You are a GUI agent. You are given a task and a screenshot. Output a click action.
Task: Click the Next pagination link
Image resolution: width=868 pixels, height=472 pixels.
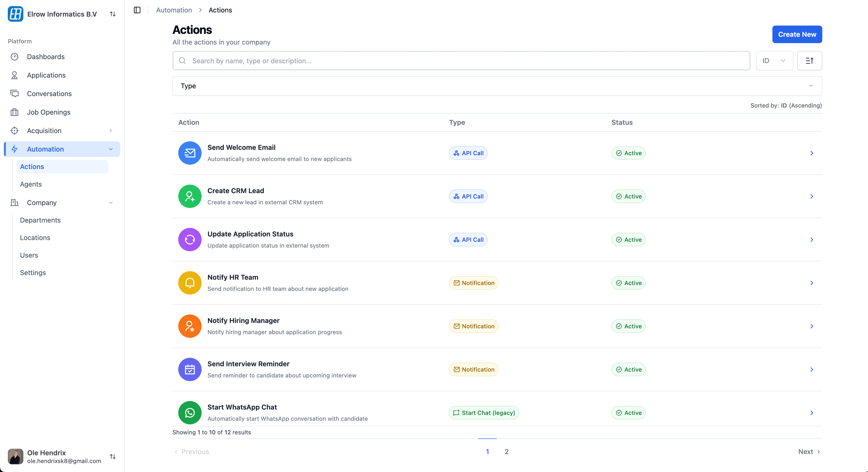tap(809, 451)
